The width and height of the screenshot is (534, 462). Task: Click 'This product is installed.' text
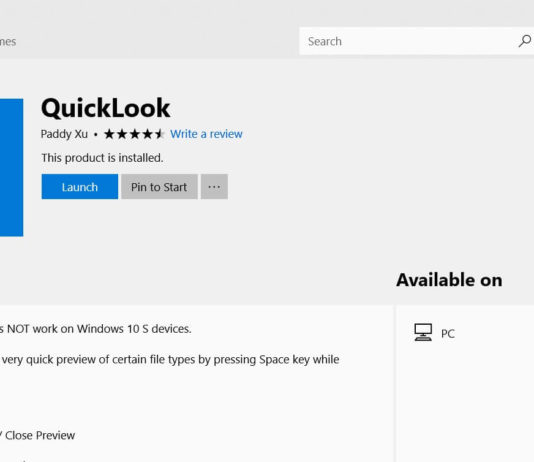[102, 158]
